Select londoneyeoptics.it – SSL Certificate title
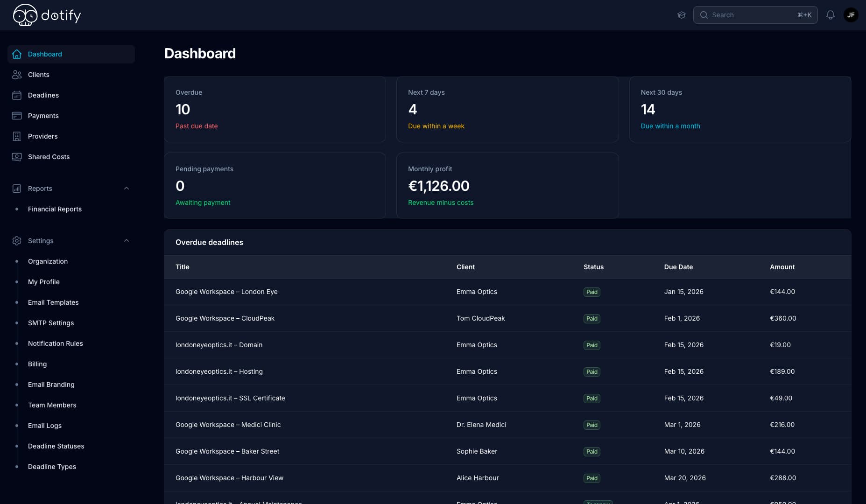The image size is (866, 504). (x=230, y=398)
